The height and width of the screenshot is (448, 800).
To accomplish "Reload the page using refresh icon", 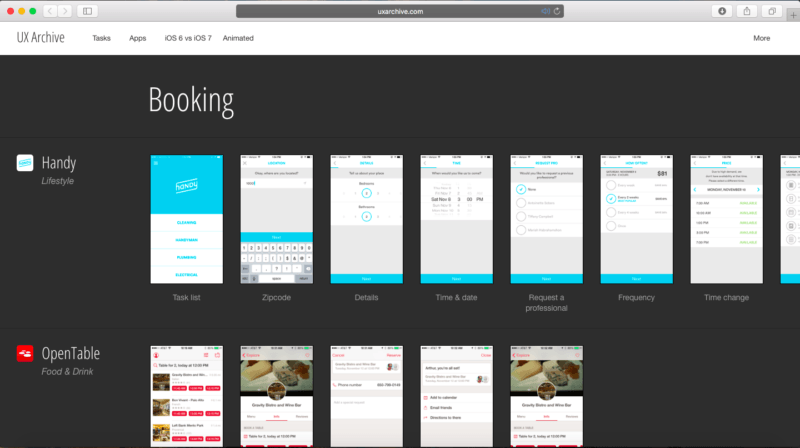I will 556,11.
